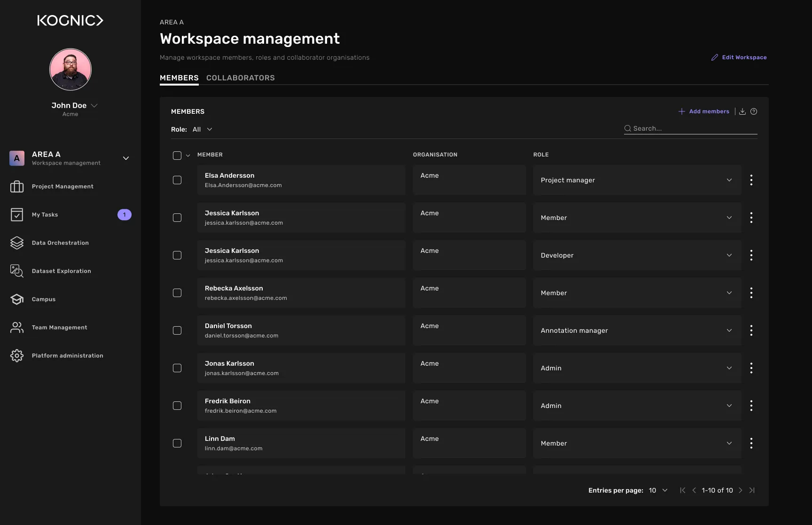Select the MEMBERS tab
This screenshot has width=812, height=525.
pyautogui.click(x=179, y=78)
